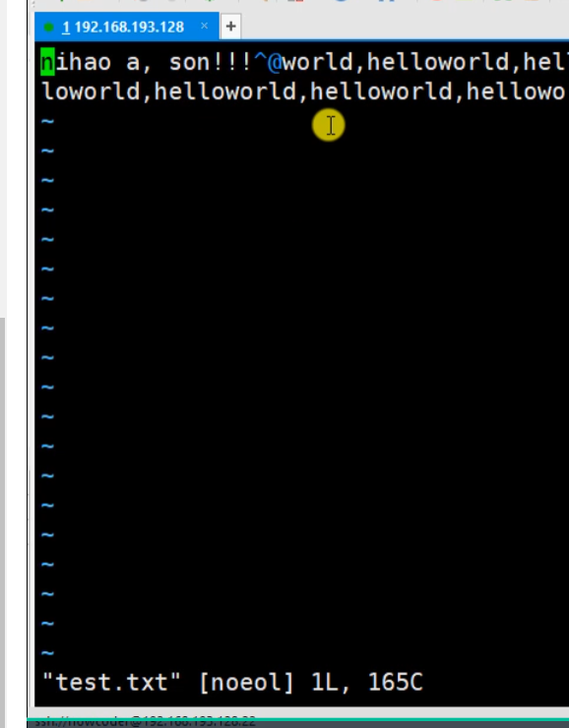The image size is (569, 728).
Task: Click the underlined number 1 on the session tab
Action: 66,27
